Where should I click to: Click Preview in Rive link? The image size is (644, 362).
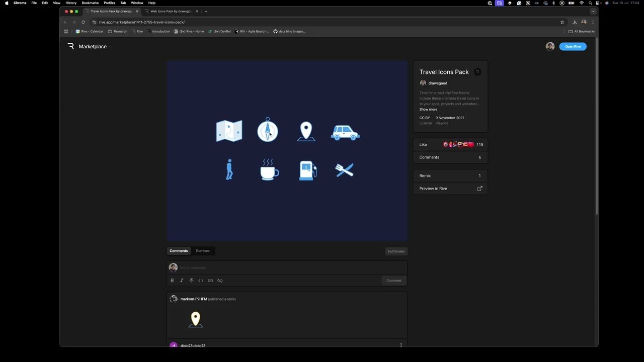450,189
